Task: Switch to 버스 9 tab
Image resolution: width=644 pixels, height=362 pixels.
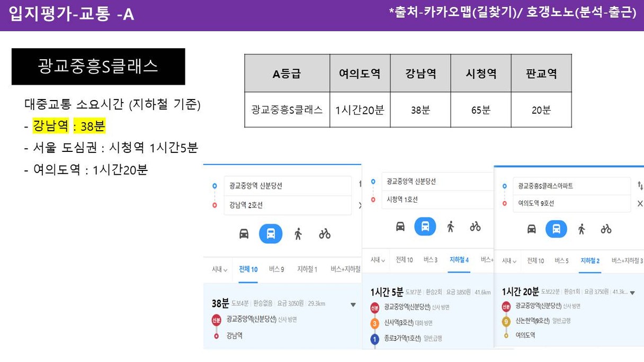Action: coord(276,269)
